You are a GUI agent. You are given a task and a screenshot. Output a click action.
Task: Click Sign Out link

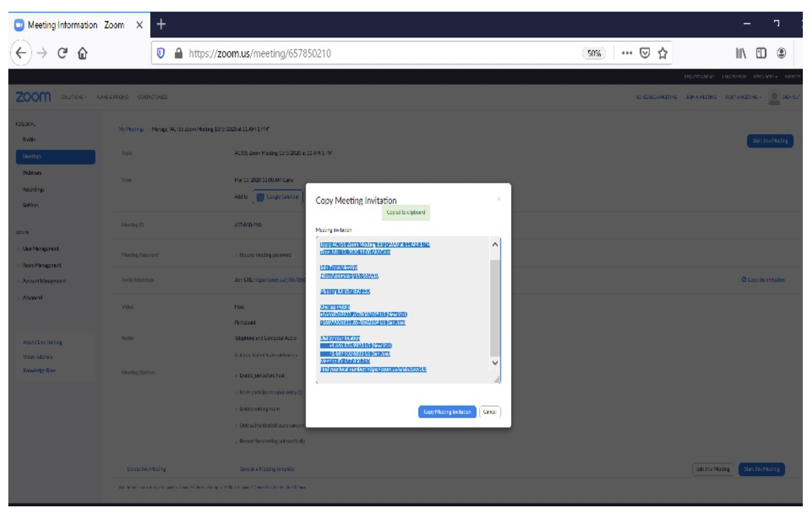pyautogui.click(x=791, y=97)
